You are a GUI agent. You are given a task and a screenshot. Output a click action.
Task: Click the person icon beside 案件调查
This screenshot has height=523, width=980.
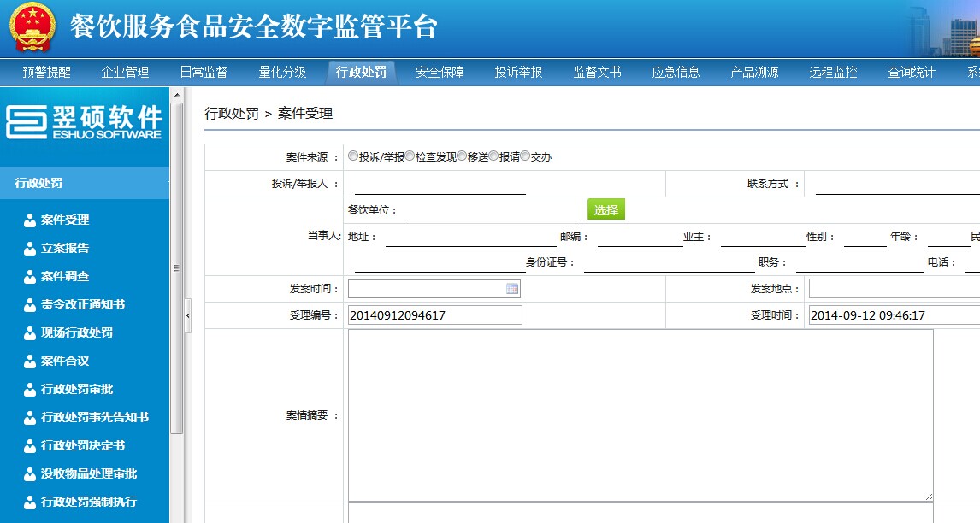tap(30, 277)
